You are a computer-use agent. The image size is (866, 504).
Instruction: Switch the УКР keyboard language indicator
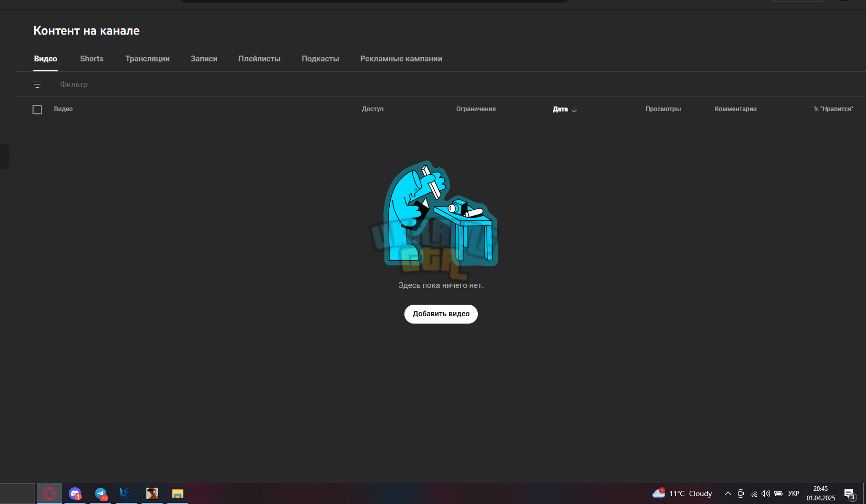point(794,494)
